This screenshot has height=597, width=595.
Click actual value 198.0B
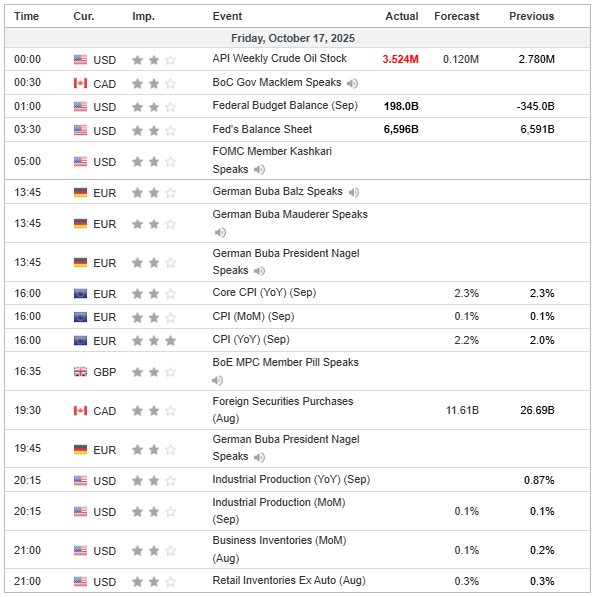coord(401,106)
